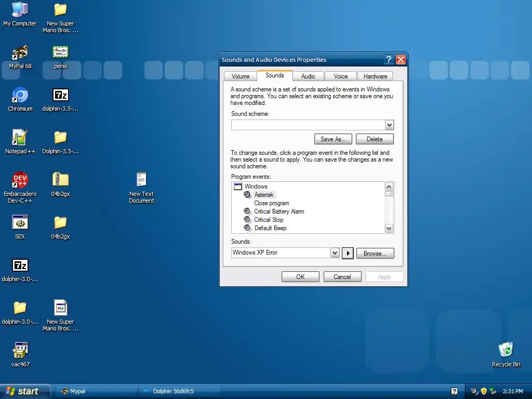Select the Asterisk program event

pyautogui.click(x=264, y=195)
